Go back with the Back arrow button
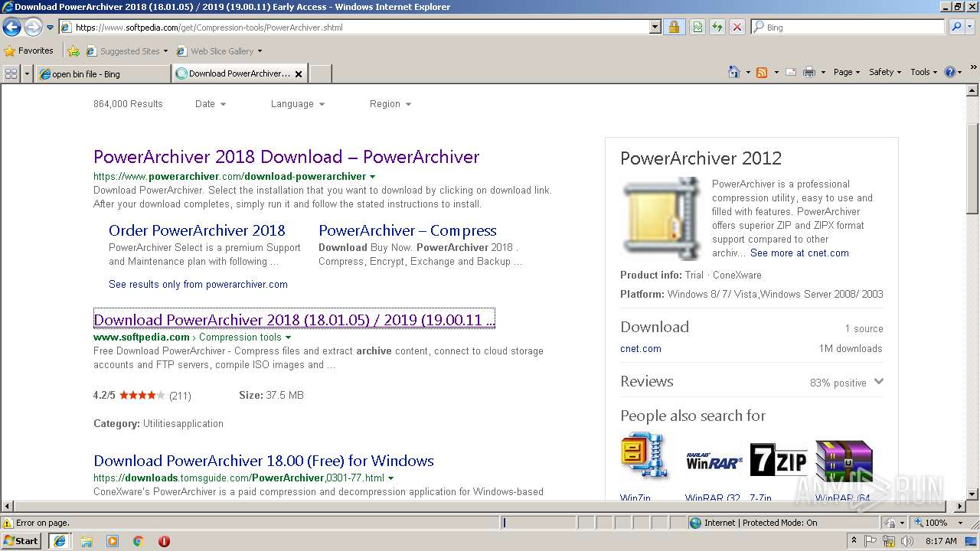Screen dimensions: 980x551 [x=11, y=28]
